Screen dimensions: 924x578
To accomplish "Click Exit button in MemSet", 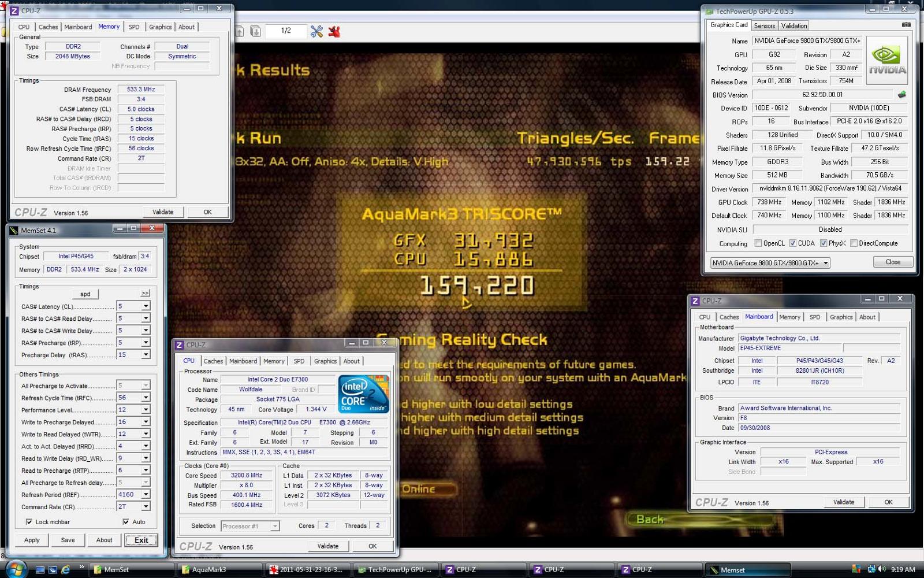I will 141,540.
